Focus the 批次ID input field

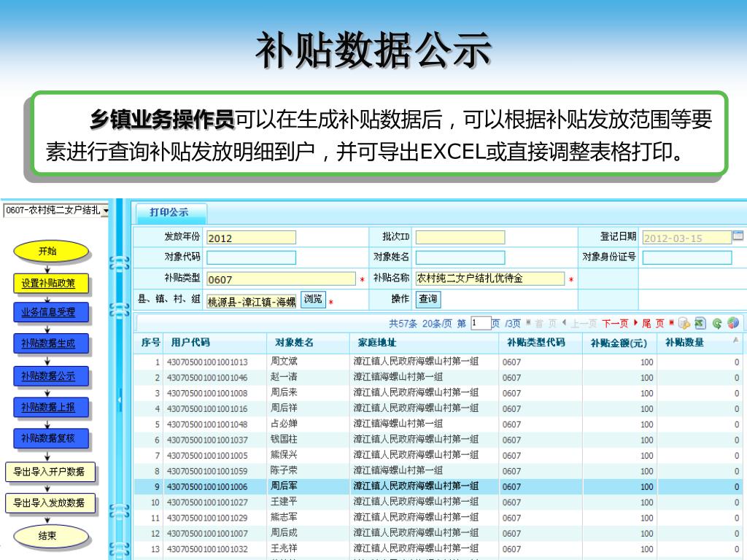[460, 238]
